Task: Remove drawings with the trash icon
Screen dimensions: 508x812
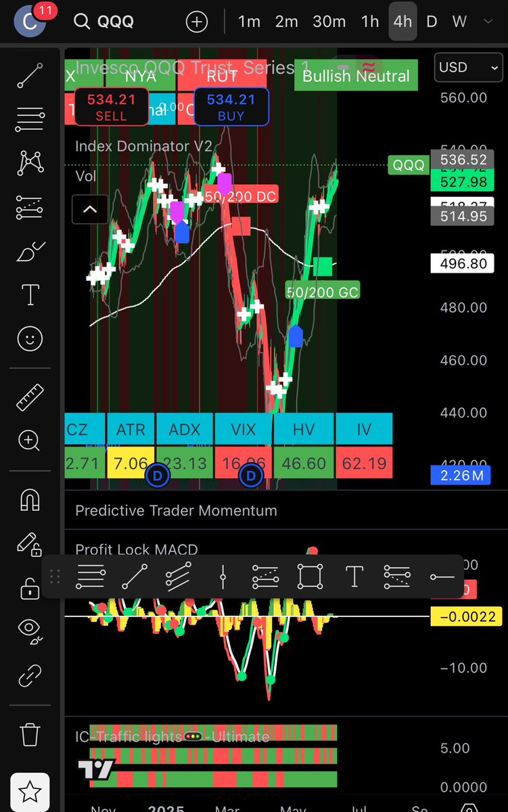Action: point(30,733)
